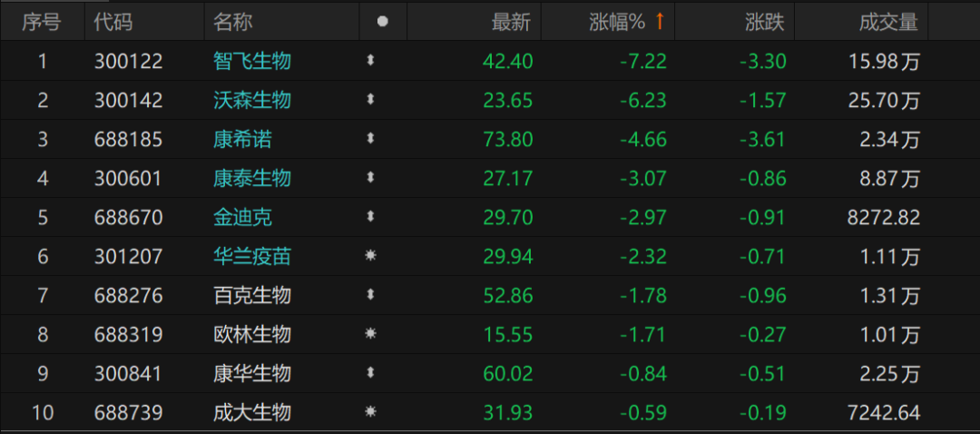980x434 pixels.
Task: Open stock 百克生物
Action: (252, 295)
